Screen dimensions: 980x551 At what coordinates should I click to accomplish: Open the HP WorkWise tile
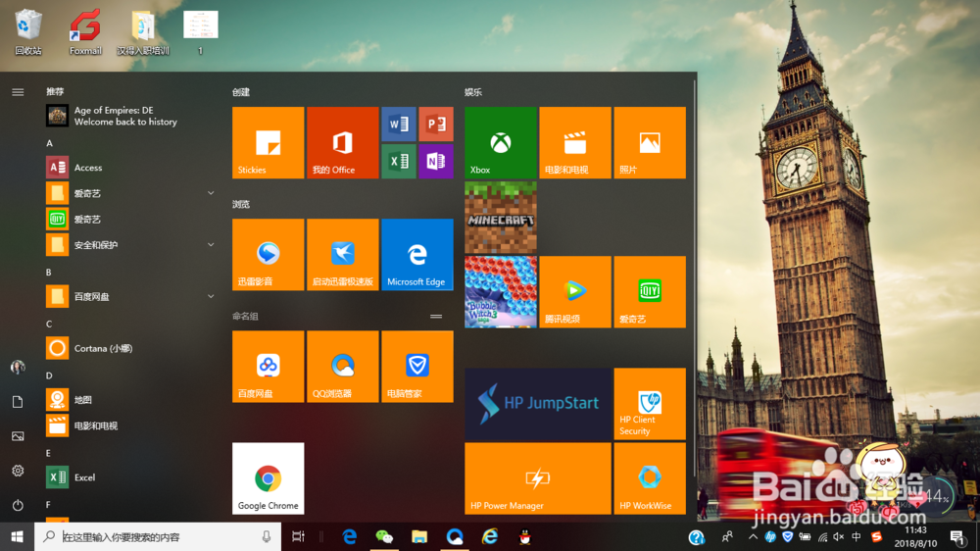coord(650,478)
